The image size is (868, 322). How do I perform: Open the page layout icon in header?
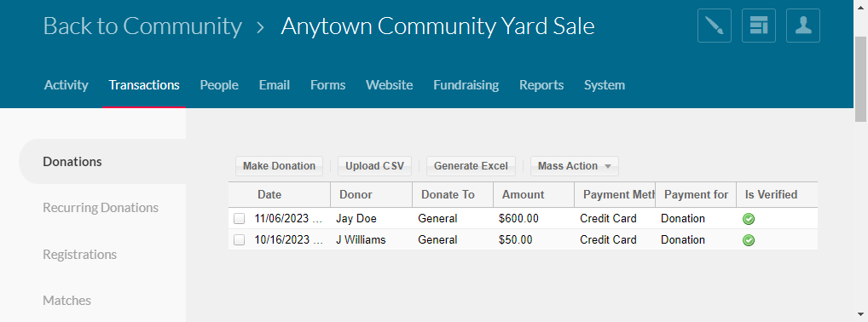click(x=758, y=26)
